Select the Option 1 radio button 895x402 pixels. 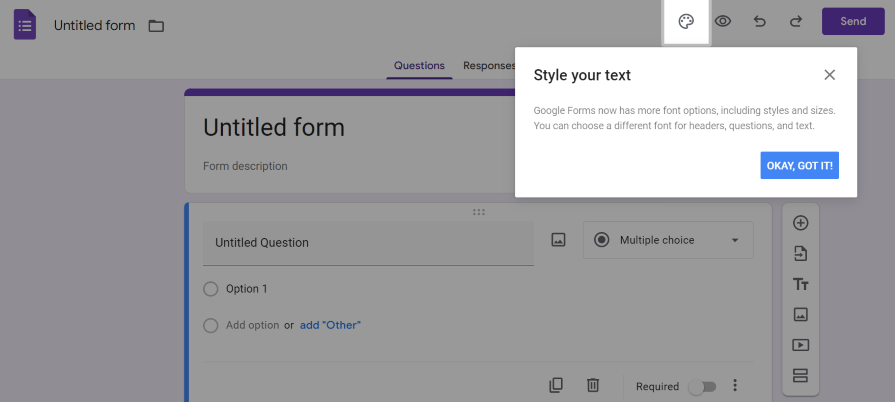[210, 289]
